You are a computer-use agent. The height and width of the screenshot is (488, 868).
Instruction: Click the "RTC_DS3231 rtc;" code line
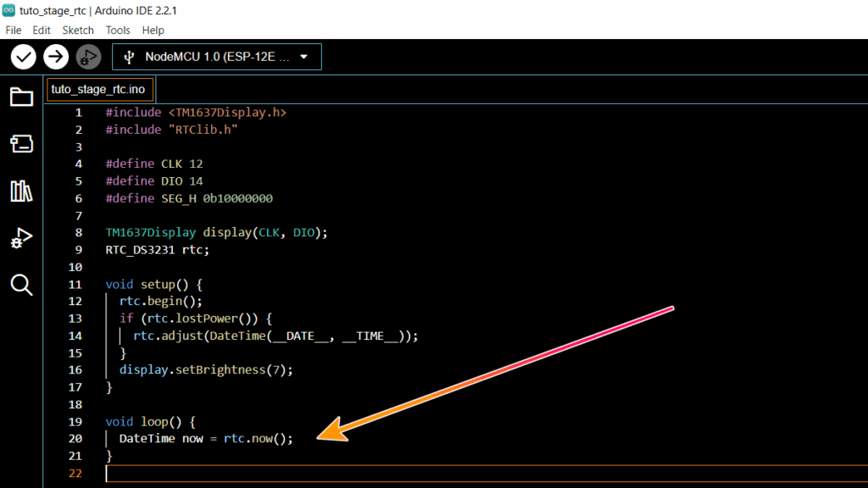pyautogui.click(x=158, y=250)
